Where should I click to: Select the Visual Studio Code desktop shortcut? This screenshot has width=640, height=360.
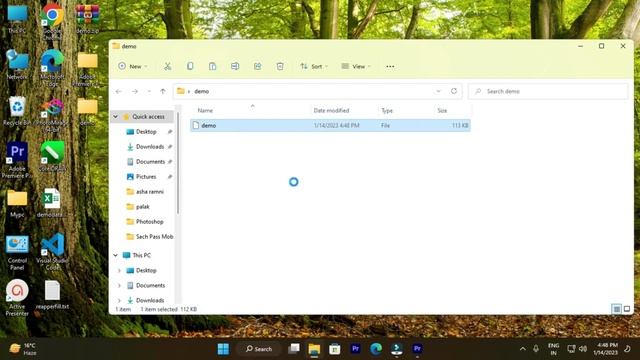(x=52, y=251)
